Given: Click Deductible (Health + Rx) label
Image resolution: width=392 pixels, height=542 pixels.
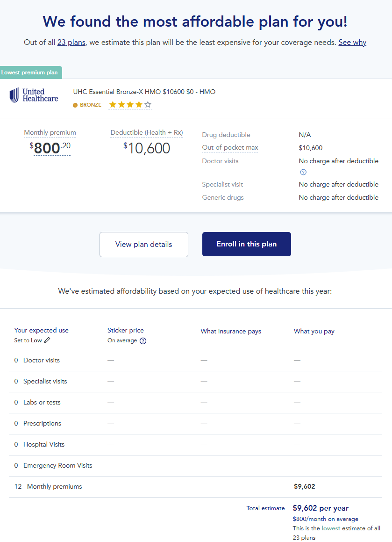Looking at the screenshot, I should (146, 132).
